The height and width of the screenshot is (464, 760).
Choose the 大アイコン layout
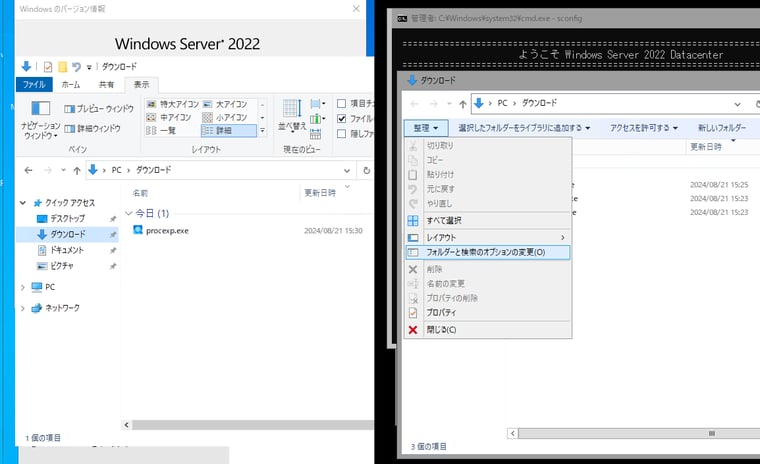(225, 104)
